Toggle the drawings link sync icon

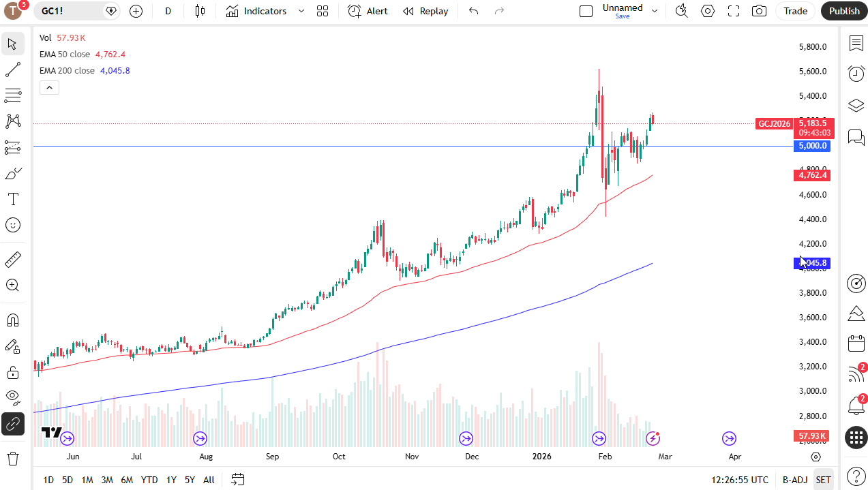click(x=12, y=424)
